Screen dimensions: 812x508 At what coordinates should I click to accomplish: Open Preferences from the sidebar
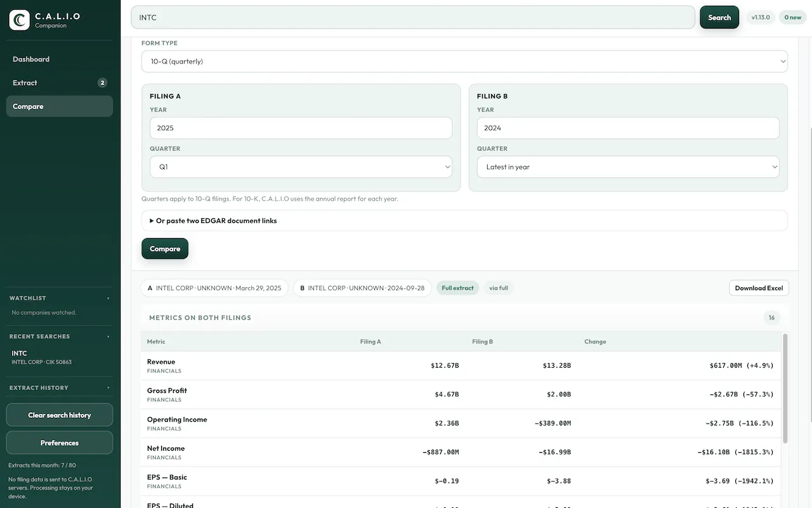coord(60,443)
